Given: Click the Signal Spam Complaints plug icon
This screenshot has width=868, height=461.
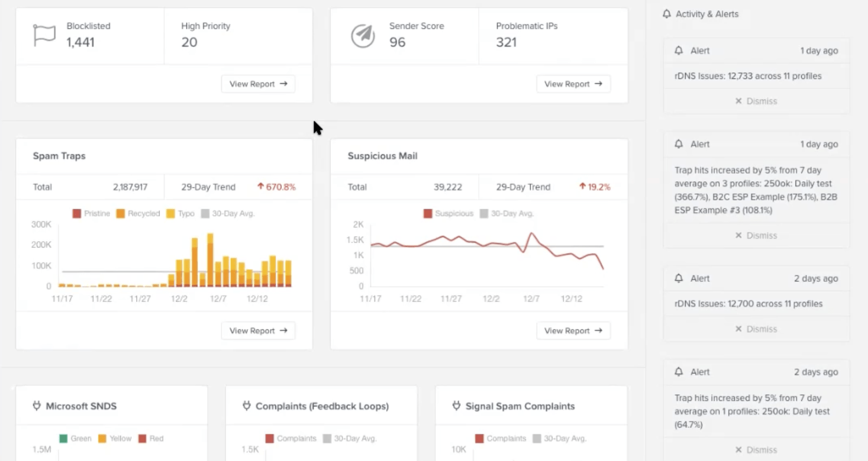Looking at the screenshot, I should [x=456, y=406].
